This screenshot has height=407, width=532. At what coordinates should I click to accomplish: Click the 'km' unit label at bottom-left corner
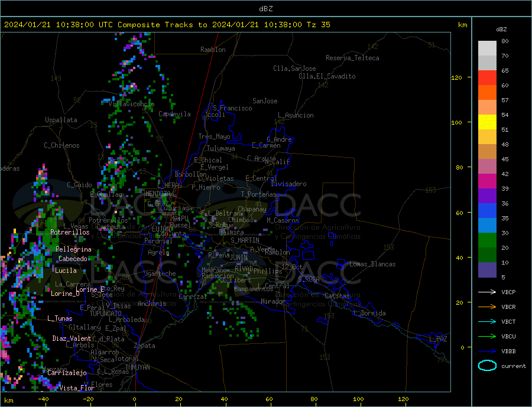(9, 401)
